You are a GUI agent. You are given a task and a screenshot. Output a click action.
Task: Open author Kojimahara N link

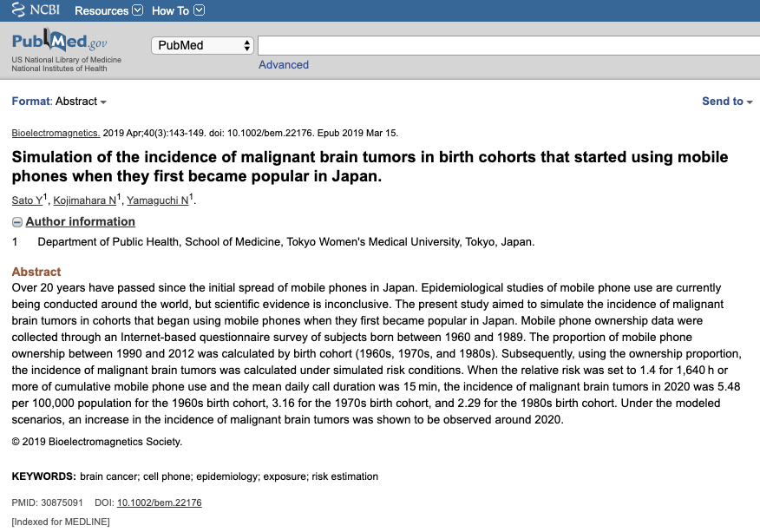click(x=85, y=200)
